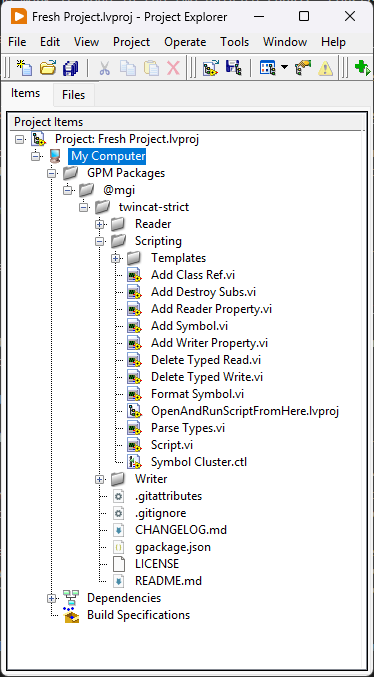The width and height of the screenshot is (374, 677).
Task: Open the Project menu
Action: pos(131,42)
